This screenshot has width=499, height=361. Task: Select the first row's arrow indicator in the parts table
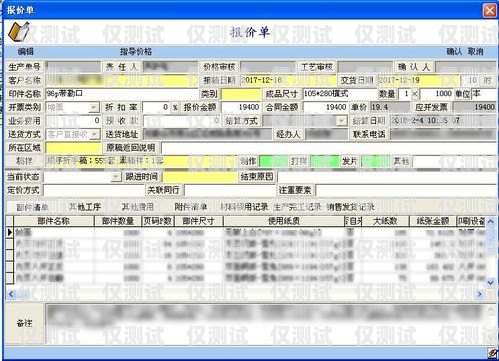(x=10, y=232)
